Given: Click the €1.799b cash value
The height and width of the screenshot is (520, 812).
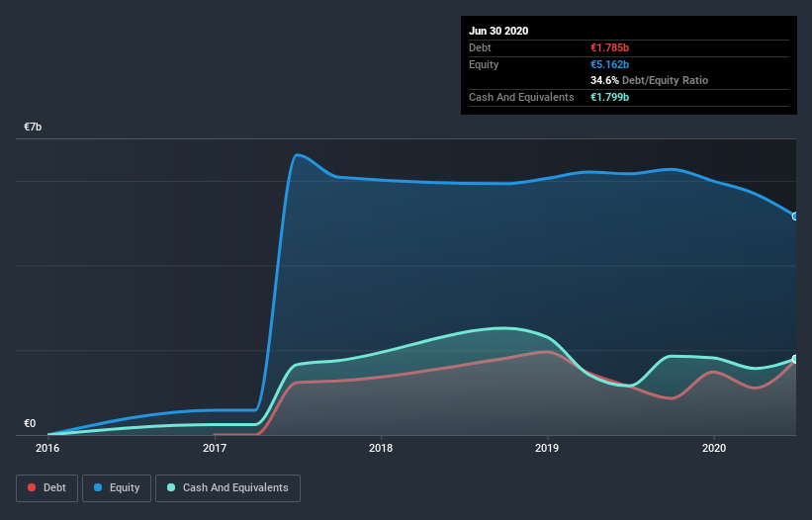Looking at the screenshot, I should pyautogui.click(x=609, y=97).
